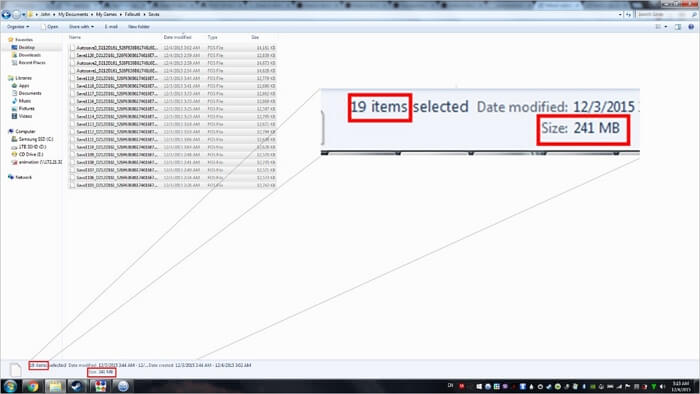The image size is (700, 394).
Task: Sort files by the Type column
Action: pyautogui.click(x=212, y=37)
